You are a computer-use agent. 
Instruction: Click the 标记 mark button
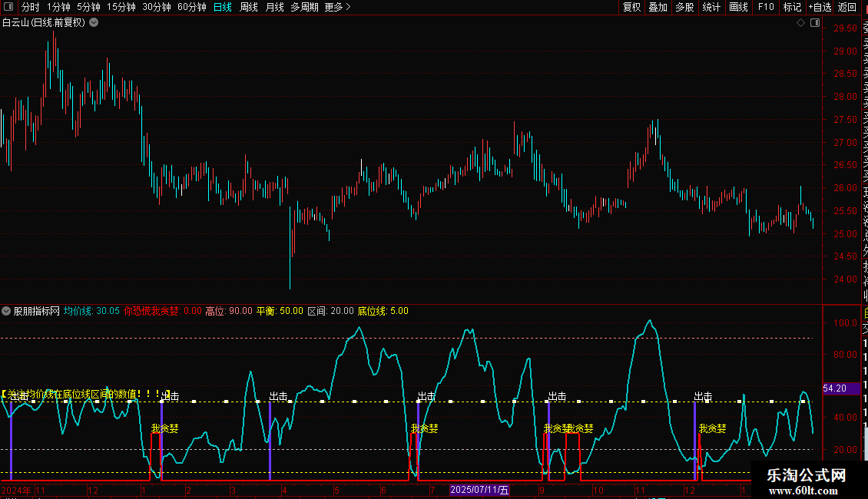click(x=792, y=7)
